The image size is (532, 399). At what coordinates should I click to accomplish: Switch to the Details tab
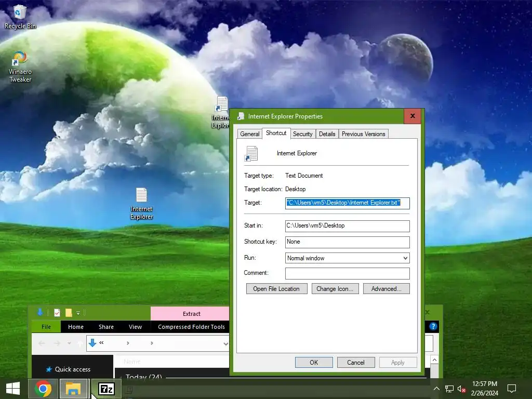(x=327, y=134)
